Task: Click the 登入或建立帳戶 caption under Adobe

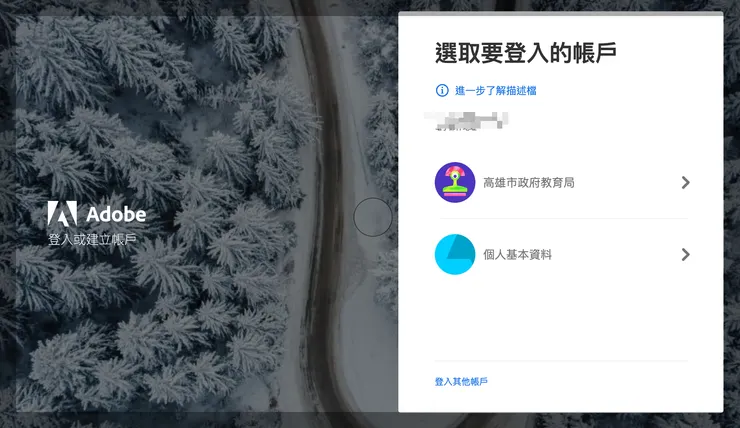Action: pyautogui.click(x=92, y=239)
